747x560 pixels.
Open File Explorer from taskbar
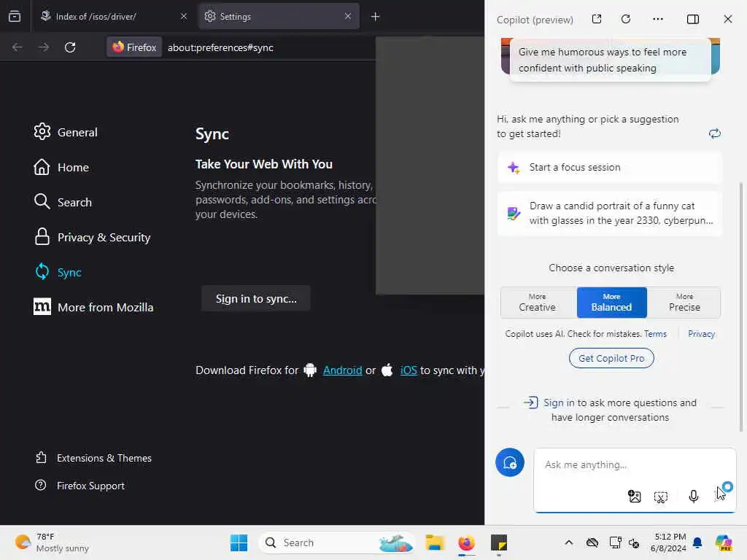(x=435, y=542)
